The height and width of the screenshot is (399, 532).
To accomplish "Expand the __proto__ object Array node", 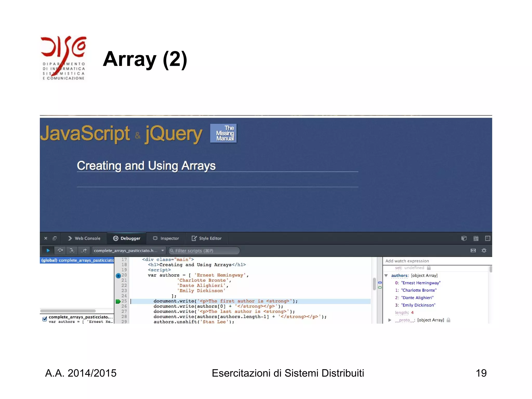I will [390, 320].
